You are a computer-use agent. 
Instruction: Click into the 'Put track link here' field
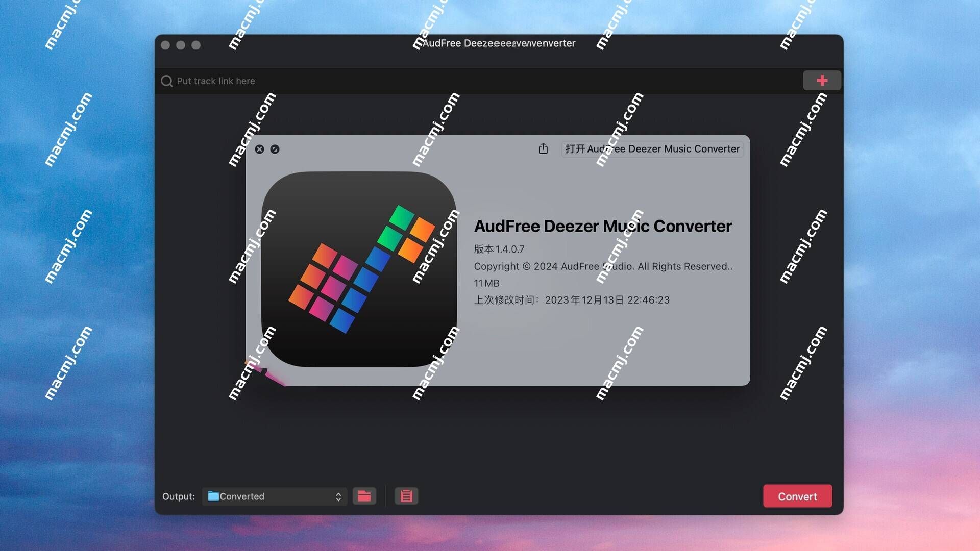(480, 81)
